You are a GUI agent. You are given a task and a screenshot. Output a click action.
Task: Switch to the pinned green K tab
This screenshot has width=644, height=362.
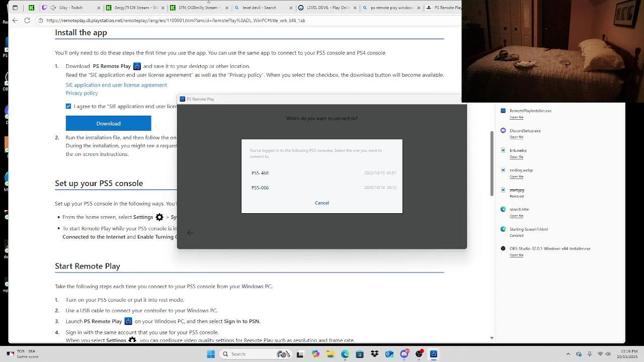[x=32, y=8]
